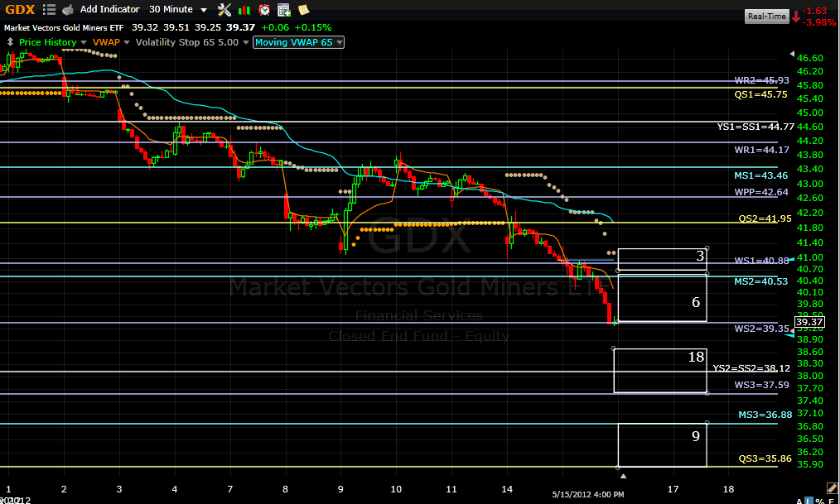Viewport: 840px width, 504px height.
Task: Select the drawn rectangle labeled 9
Action: pos(662,445)
